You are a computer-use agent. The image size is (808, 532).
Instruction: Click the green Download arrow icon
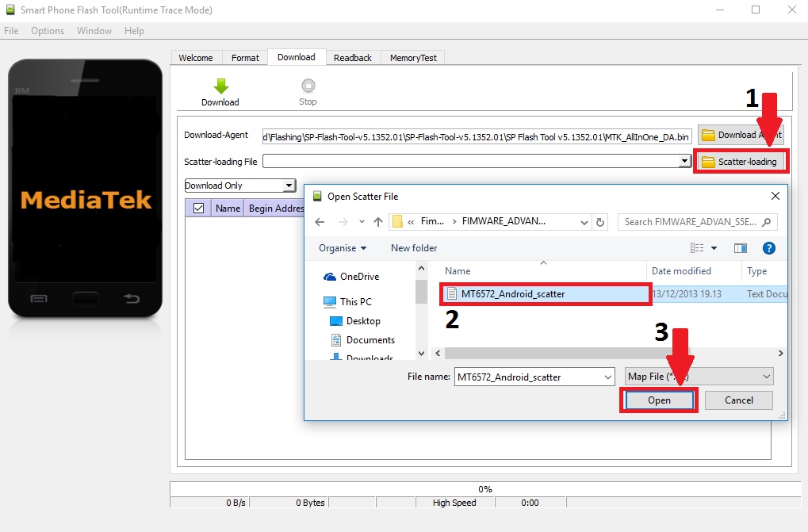[221, 86]
